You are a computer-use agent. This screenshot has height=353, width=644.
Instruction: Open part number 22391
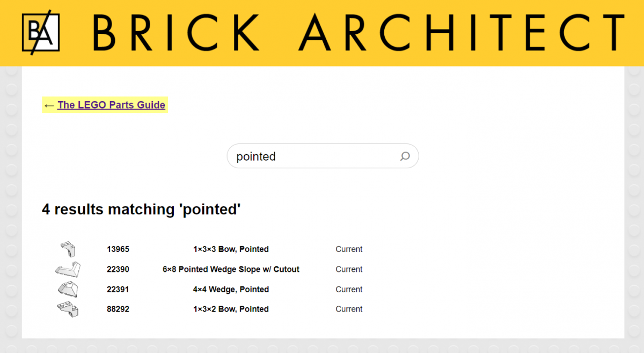coord(119,289)
